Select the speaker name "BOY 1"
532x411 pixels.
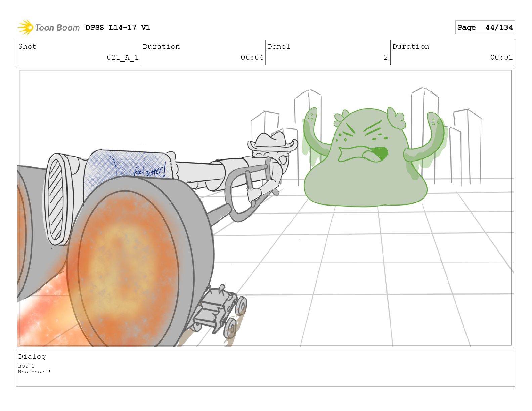(x=26, y=366)
